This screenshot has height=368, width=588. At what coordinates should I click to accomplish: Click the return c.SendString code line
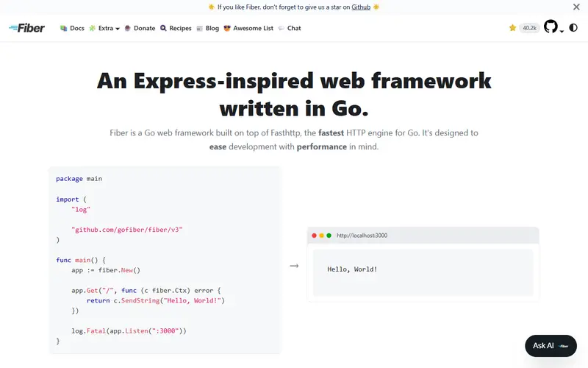point(156,300)
